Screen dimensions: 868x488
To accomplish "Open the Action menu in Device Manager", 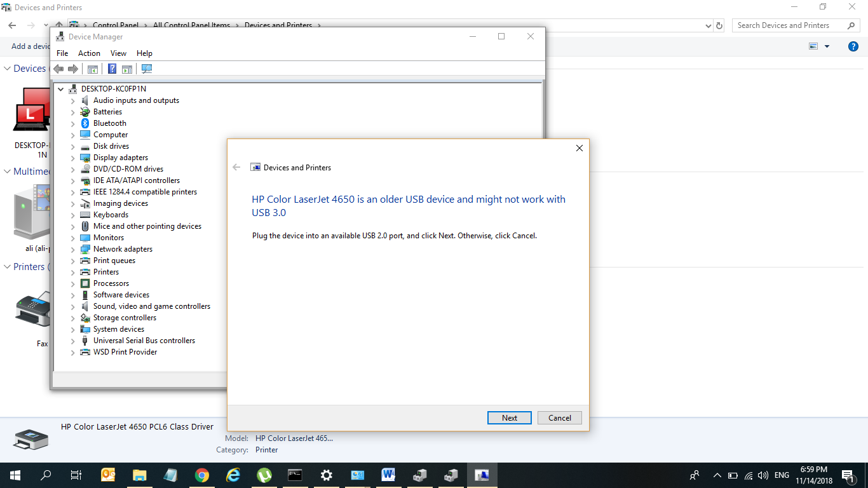I will coord(89,53).
